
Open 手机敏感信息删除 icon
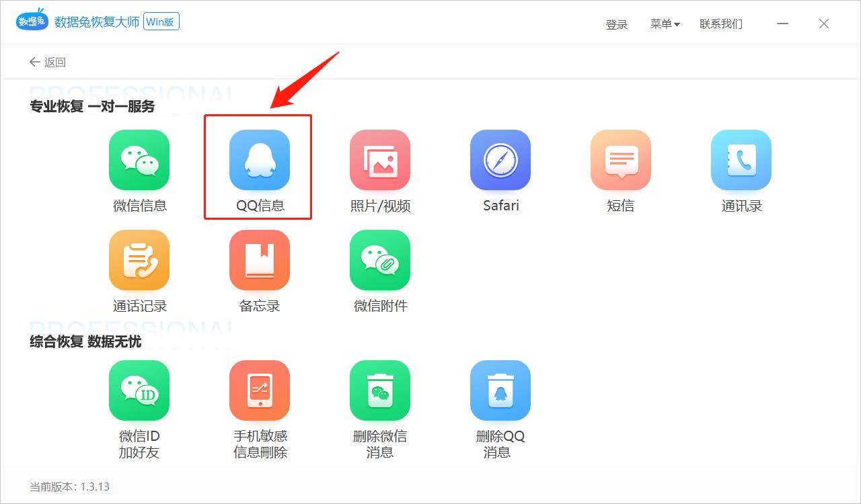click(260, 390)
